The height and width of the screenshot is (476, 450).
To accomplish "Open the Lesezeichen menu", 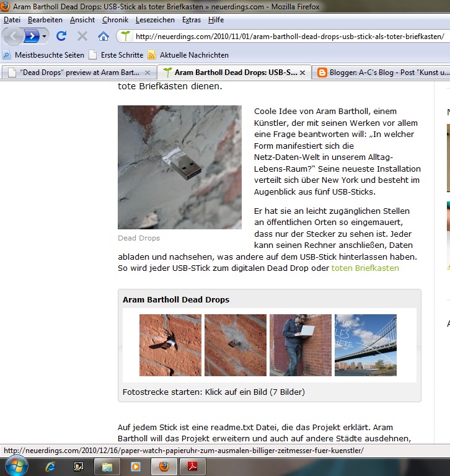I will coord(155,20).
